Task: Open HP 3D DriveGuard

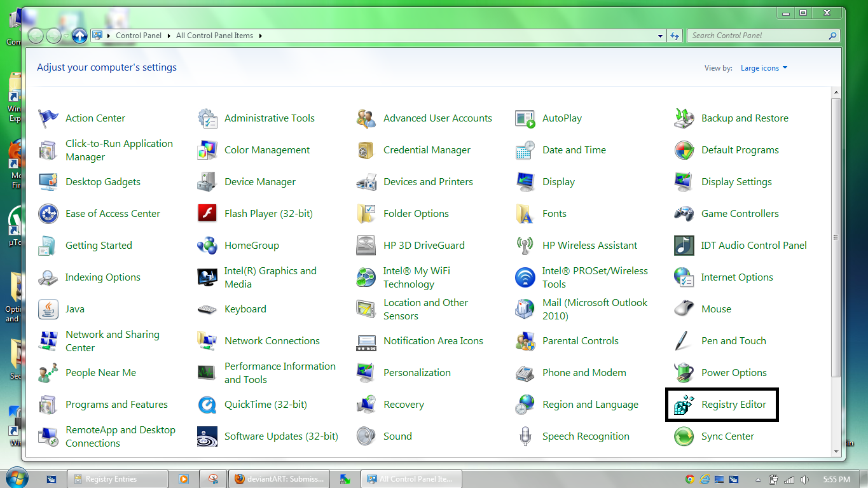Action: [x=424, y=245]
